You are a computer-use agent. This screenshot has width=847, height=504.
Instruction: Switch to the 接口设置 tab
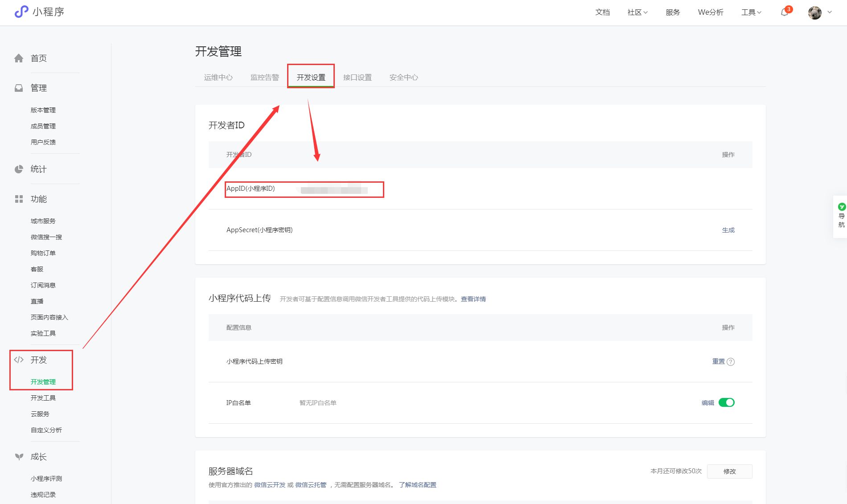pyautogui.click(x=357, y=78)
